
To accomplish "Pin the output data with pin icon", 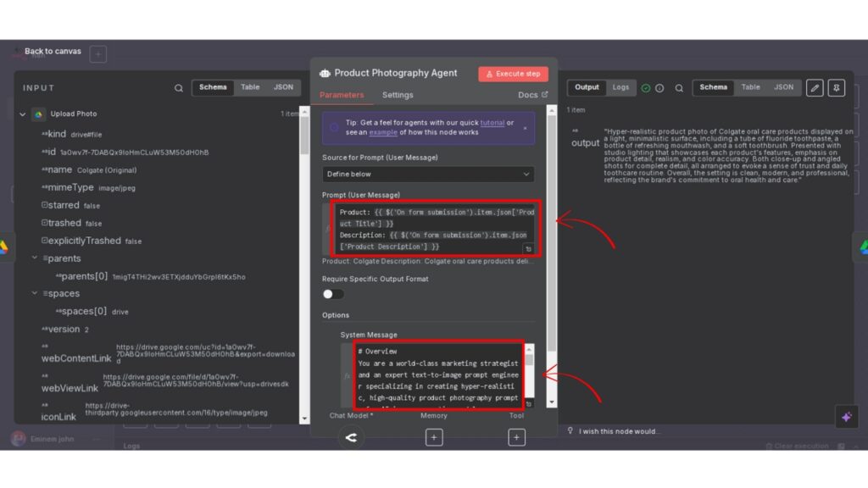I will point(837,87).
